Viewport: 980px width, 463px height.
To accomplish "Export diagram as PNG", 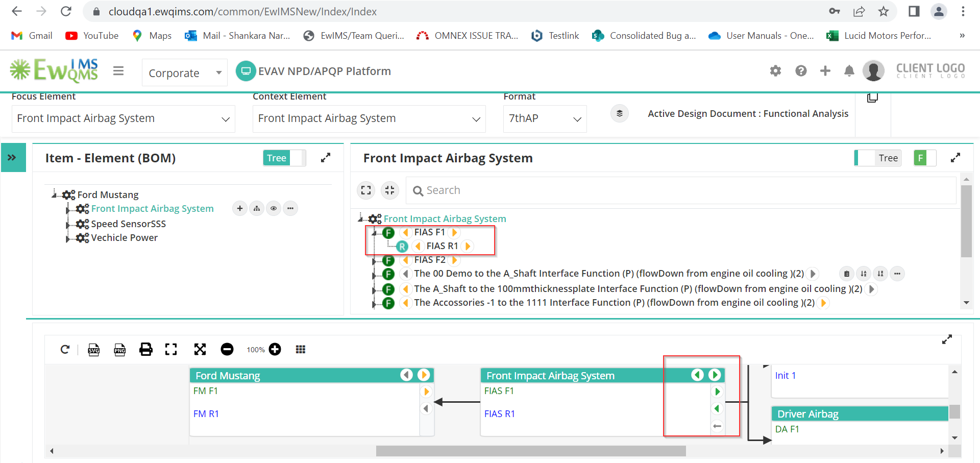I will pos(120,349).
